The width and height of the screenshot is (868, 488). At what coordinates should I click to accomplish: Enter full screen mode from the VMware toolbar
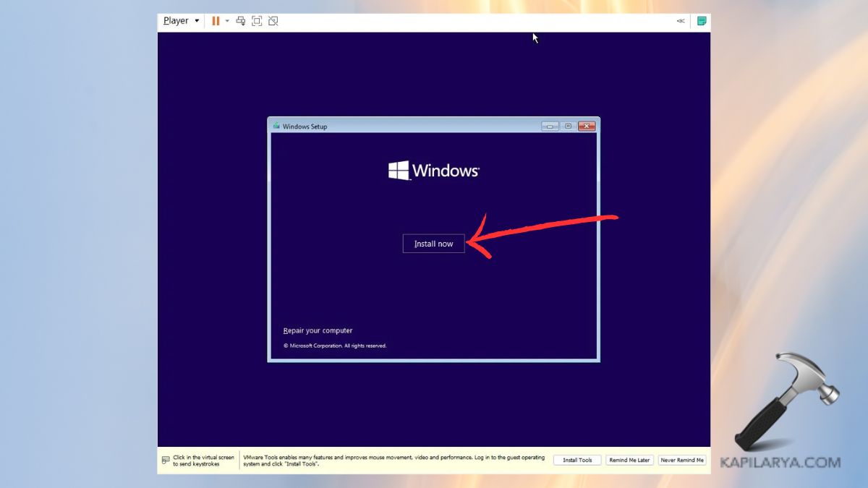[257, 21]
